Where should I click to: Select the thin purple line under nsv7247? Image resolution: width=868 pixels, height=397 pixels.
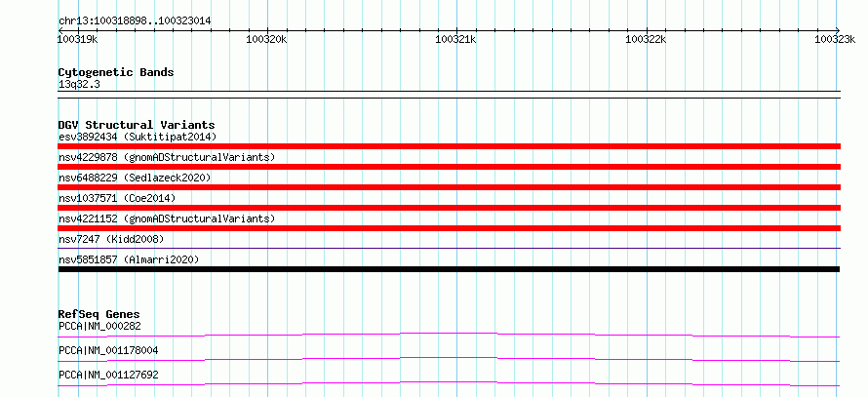(449, 249)
